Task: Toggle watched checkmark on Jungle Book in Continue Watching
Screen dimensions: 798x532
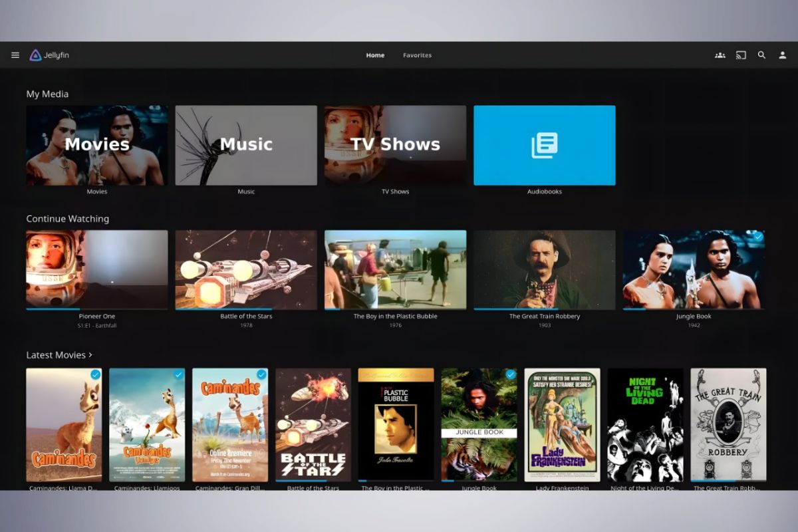Action: click(758, 237)
